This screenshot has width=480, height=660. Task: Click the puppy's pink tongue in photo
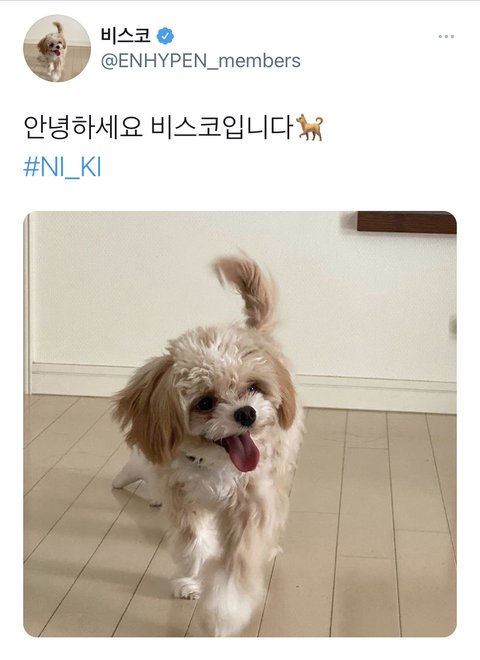click(x=242, y=452)
